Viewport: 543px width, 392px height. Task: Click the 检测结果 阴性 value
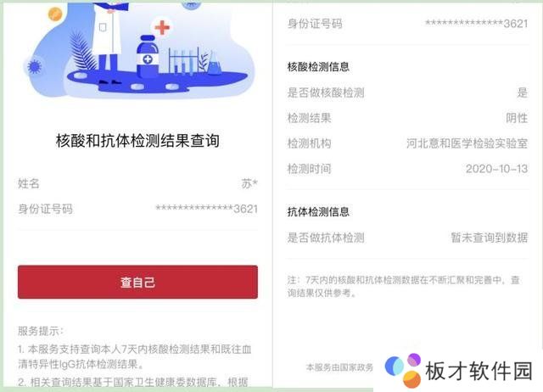tap(517, 118)
